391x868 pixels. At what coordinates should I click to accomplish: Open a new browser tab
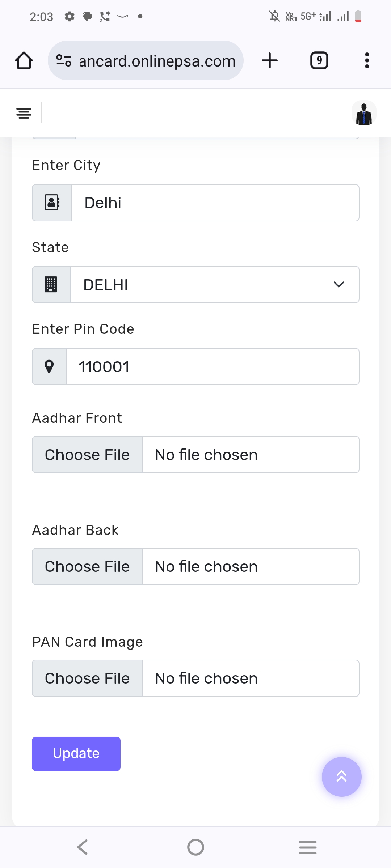point(270,60)
